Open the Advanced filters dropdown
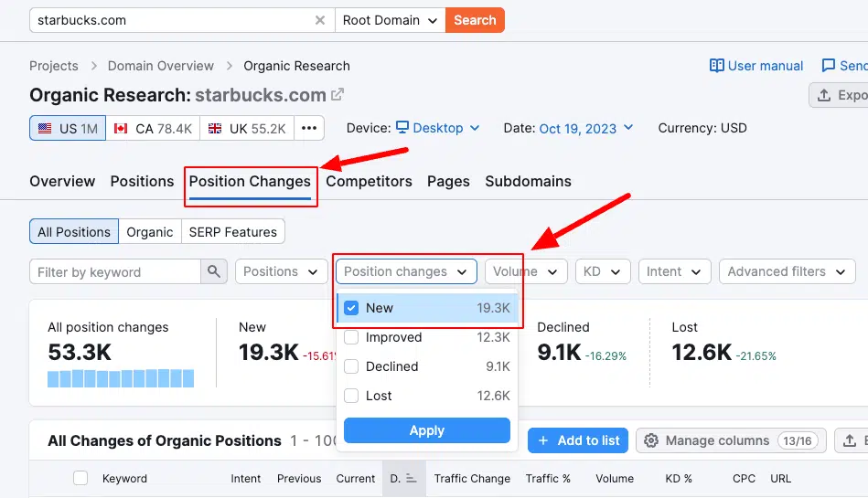Viewport: 868px width, 498px height. [x=788, y=271]
